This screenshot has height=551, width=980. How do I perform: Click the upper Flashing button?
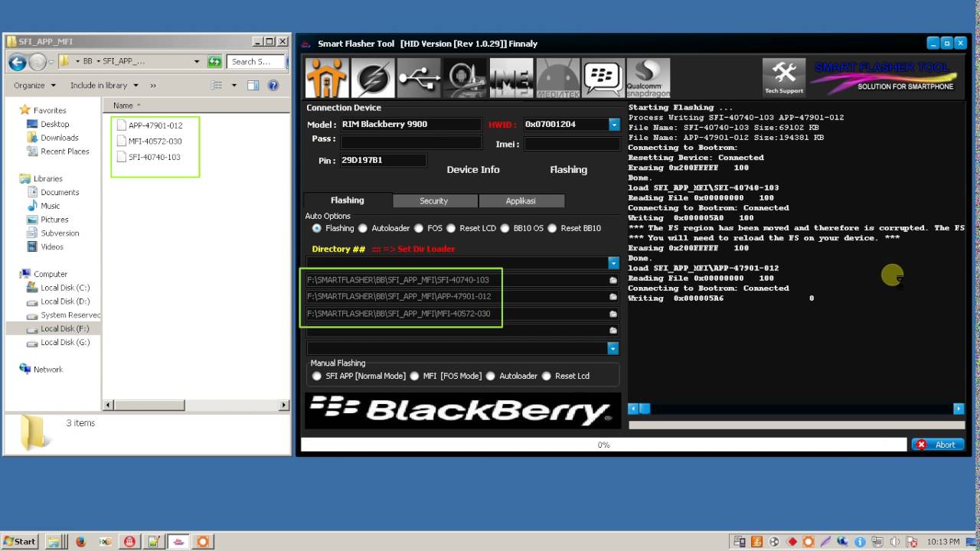click(x=569, y=170)
